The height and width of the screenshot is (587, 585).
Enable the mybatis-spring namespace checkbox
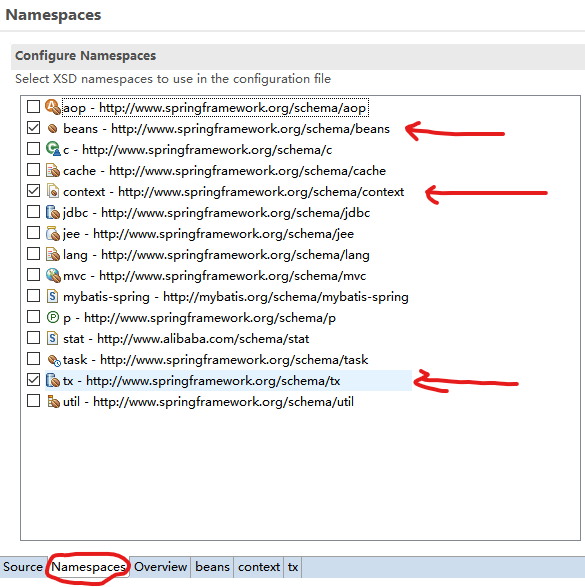click(33, 296)
